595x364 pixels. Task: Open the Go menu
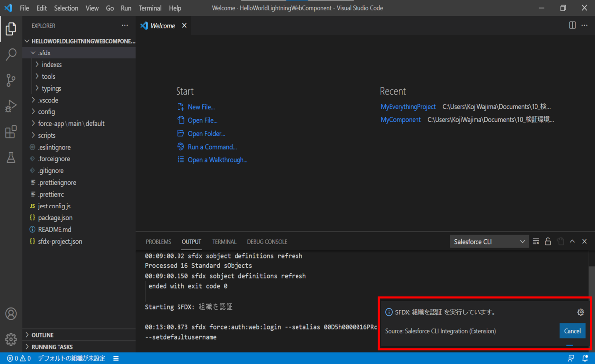click(110, 8)
